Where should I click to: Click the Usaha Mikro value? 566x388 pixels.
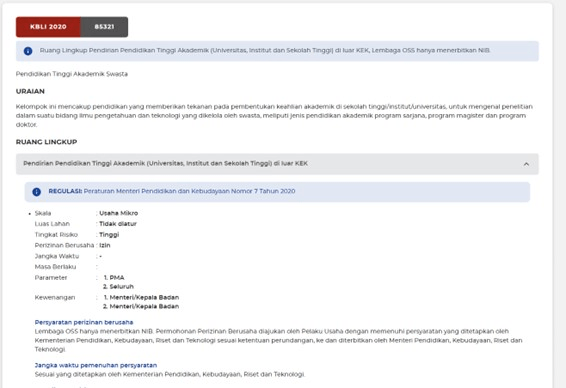point(119,213)
